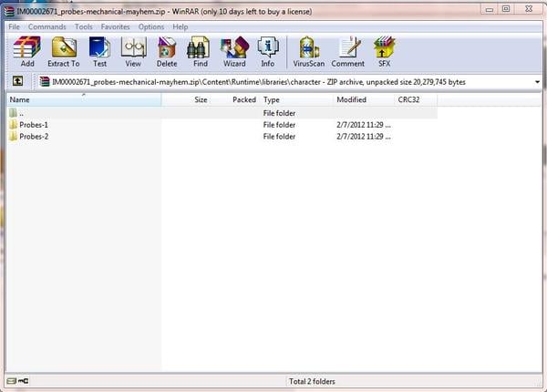Screen dimensions: 547x392
Task: Select the Probes-1 folder name
Action: click(34, 125)
